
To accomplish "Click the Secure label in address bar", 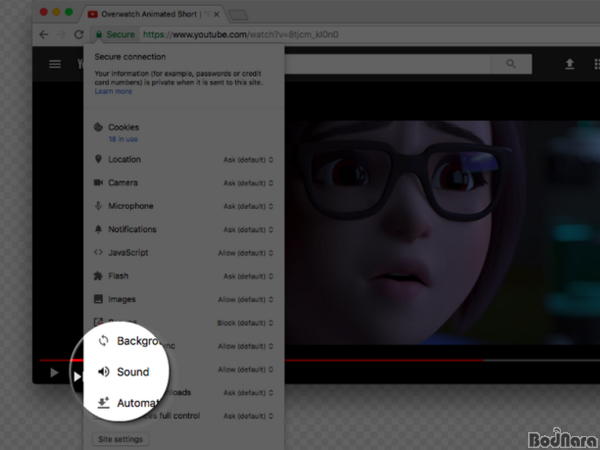I will [x=121, y=34].
